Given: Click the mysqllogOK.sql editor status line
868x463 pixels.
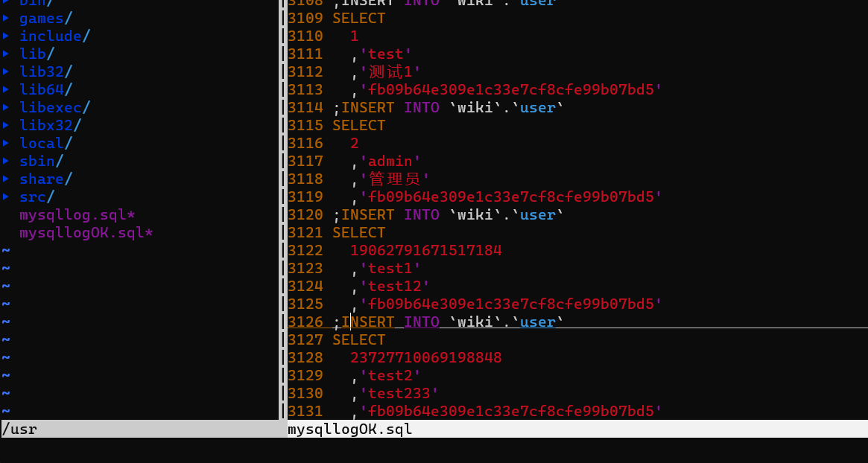Looking at the screenshot, I should [x=577, y=429].
